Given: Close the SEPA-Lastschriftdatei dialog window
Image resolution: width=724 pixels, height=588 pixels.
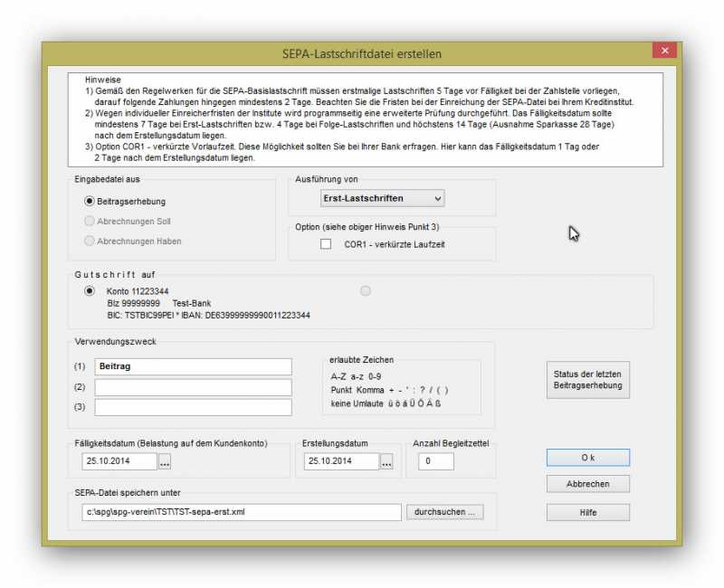Looking at the screenshot, I should [665, 52].
